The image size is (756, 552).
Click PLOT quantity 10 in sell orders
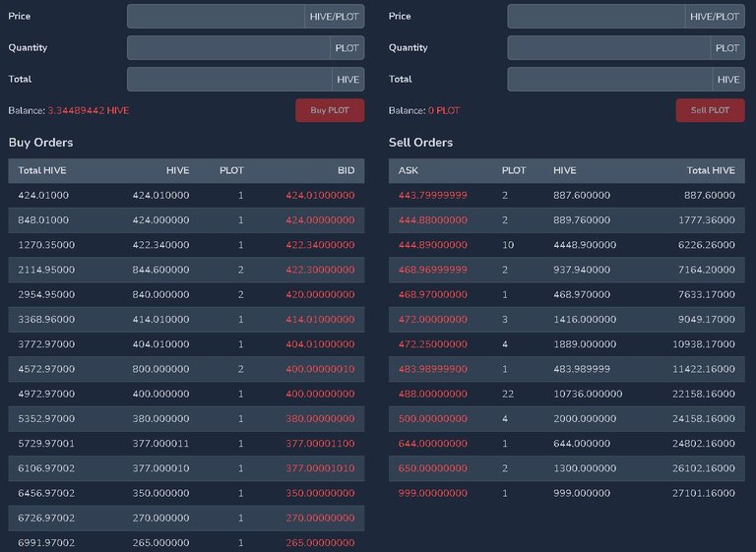coord(508,245)
